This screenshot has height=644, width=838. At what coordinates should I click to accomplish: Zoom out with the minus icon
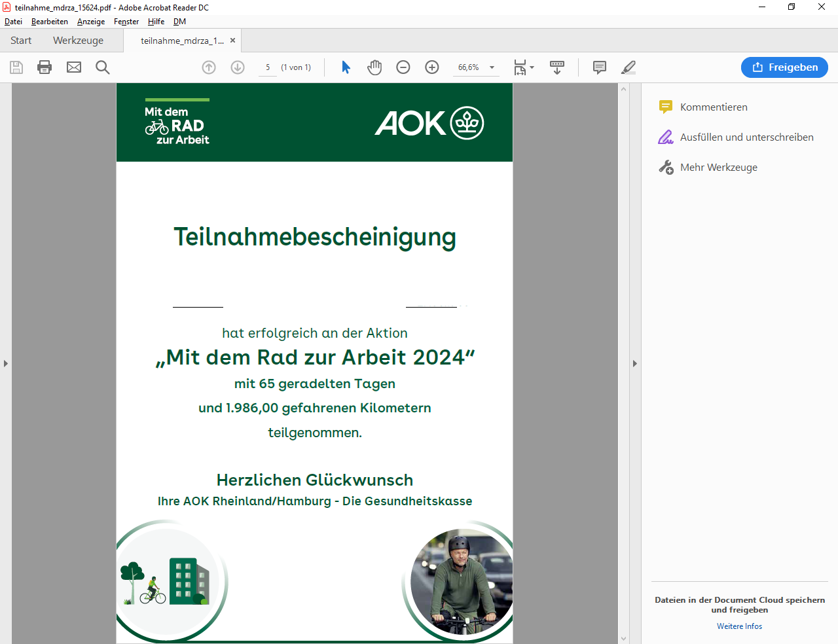(x=403, y=67)
